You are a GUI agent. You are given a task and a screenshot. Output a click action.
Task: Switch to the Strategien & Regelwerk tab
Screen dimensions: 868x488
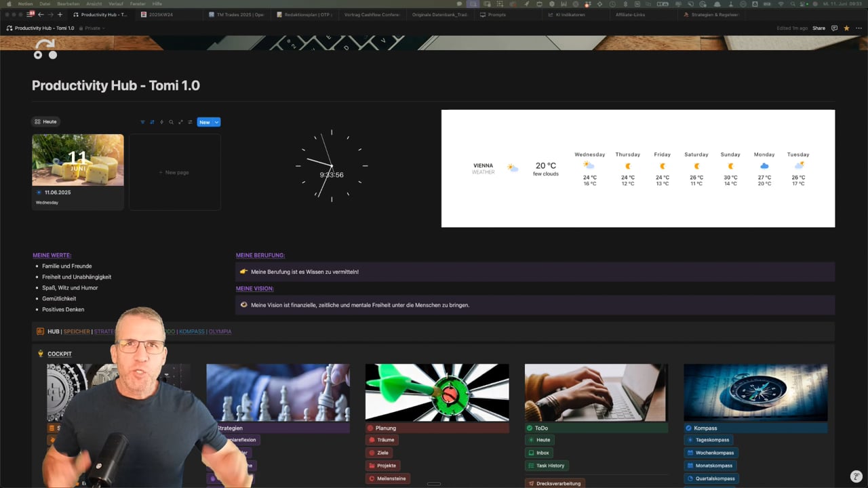click(712, 14)
